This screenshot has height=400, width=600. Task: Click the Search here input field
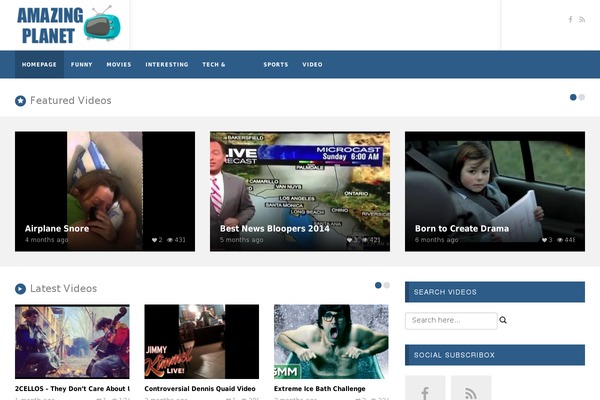451,320
